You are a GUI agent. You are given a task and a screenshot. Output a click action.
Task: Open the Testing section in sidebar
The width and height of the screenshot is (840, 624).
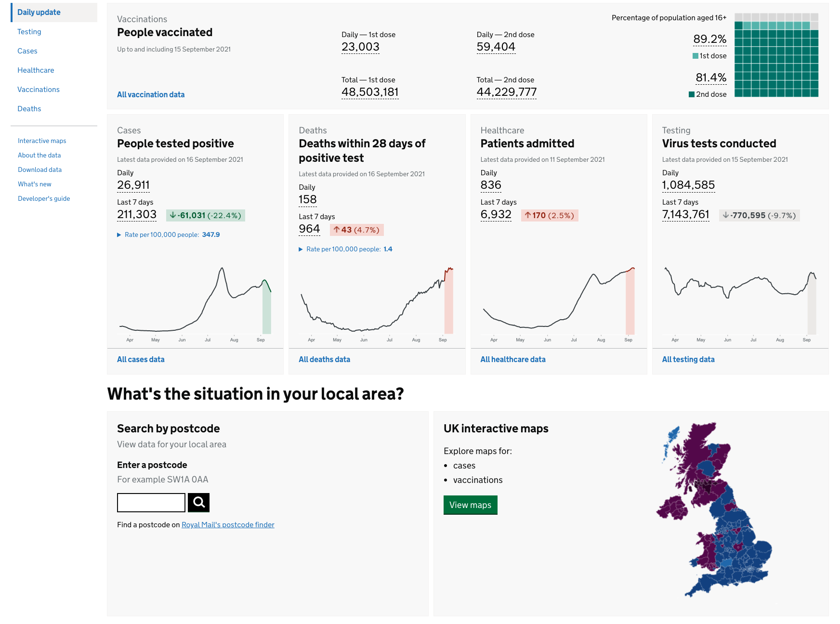point(29,32)
